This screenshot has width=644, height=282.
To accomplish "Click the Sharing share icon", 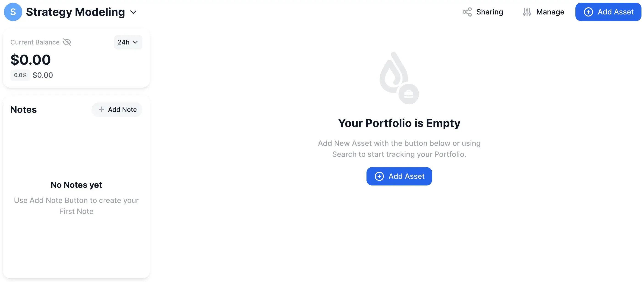I will pyautogui.click(x=467, y=12).
